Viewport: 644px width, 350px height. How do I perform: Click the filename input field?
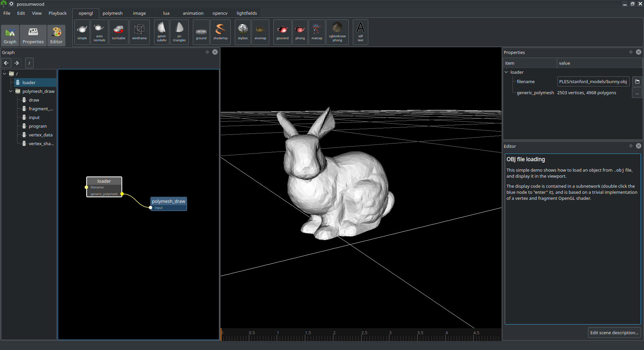[593, 82]
